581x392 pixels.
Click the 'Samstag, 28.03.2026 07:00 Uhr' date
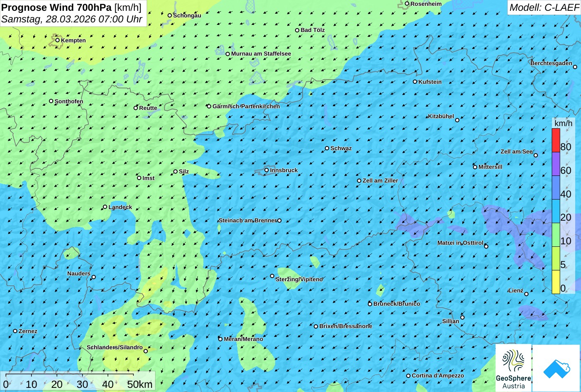72,19
